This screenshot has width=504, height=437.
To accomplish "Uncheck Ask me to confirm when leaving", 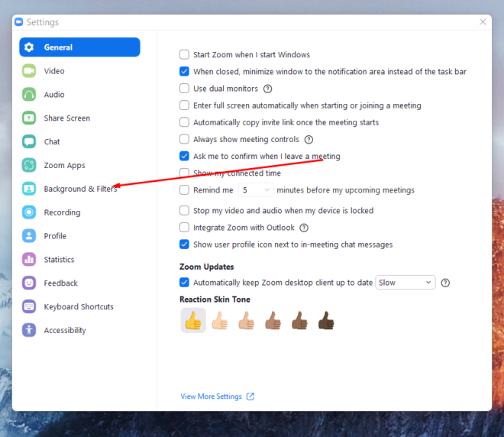I will pos(184,156).
